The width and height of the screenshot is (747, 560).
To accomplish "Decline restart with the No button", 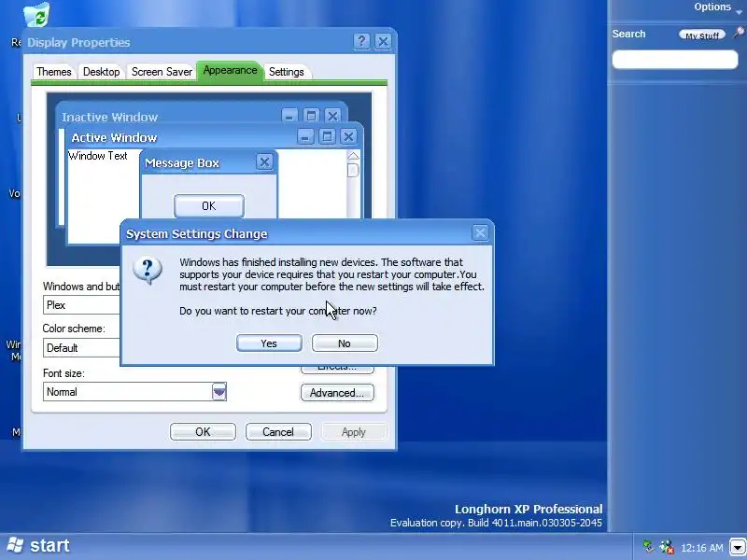I will 345,343.
